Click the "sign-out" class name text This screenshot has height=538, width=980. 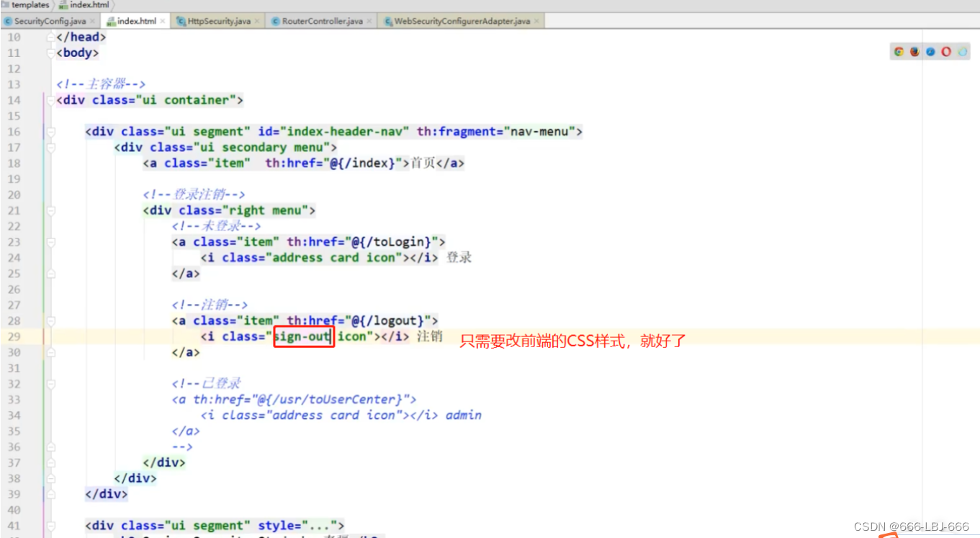click(x=302, y=336)
